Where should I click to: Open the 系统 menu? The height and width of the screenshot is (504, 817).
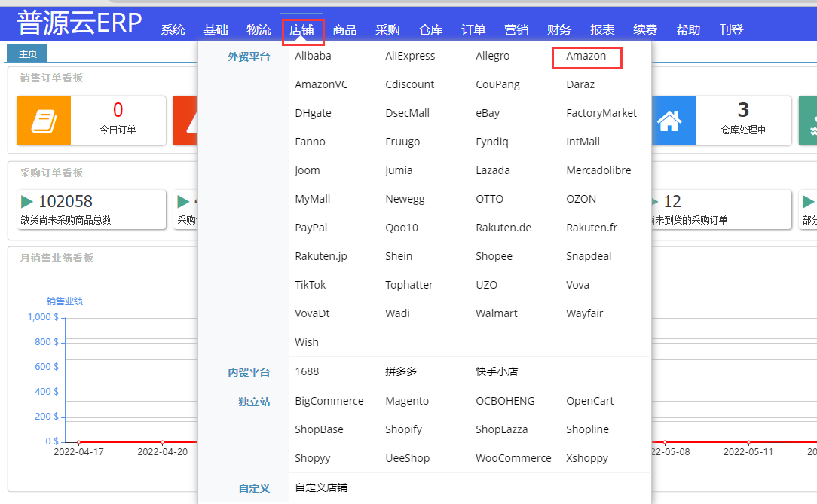(173, 29)
